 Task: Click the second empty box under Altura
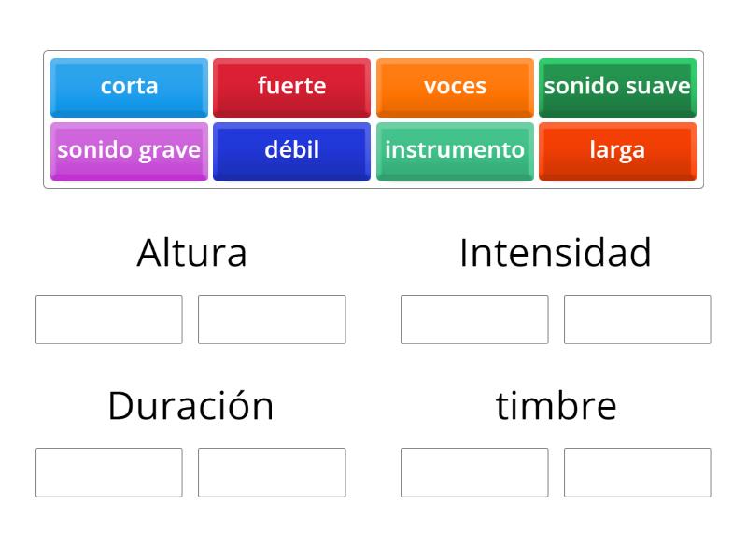272,319
